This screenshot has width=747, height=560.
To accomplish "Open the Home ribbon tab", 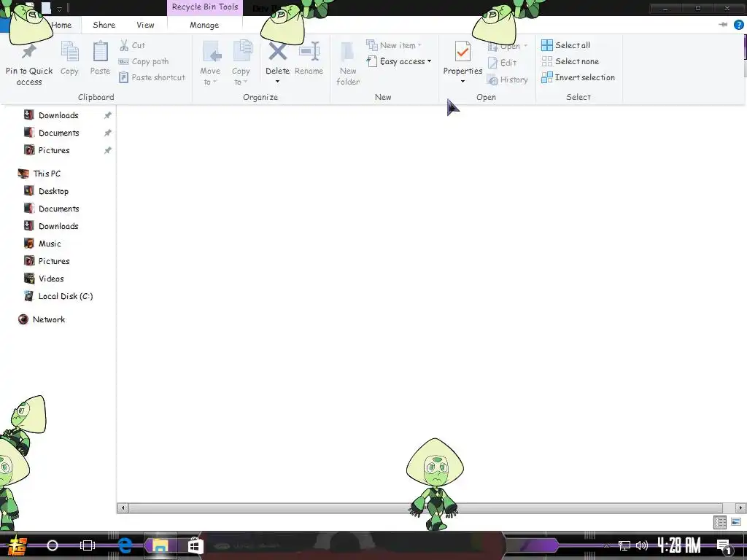I will pos(61,25).
